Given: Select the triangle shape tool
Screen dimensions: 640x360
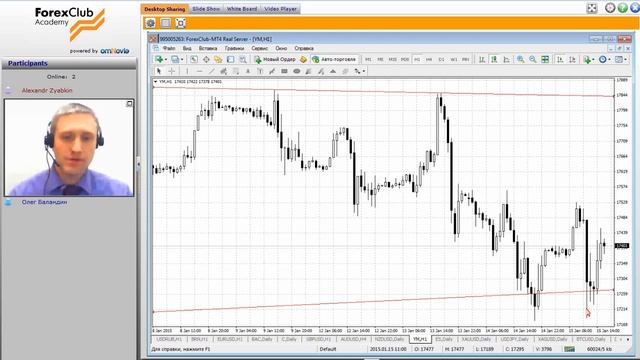Looking at the screenshot, I should [x=333, y=71].
